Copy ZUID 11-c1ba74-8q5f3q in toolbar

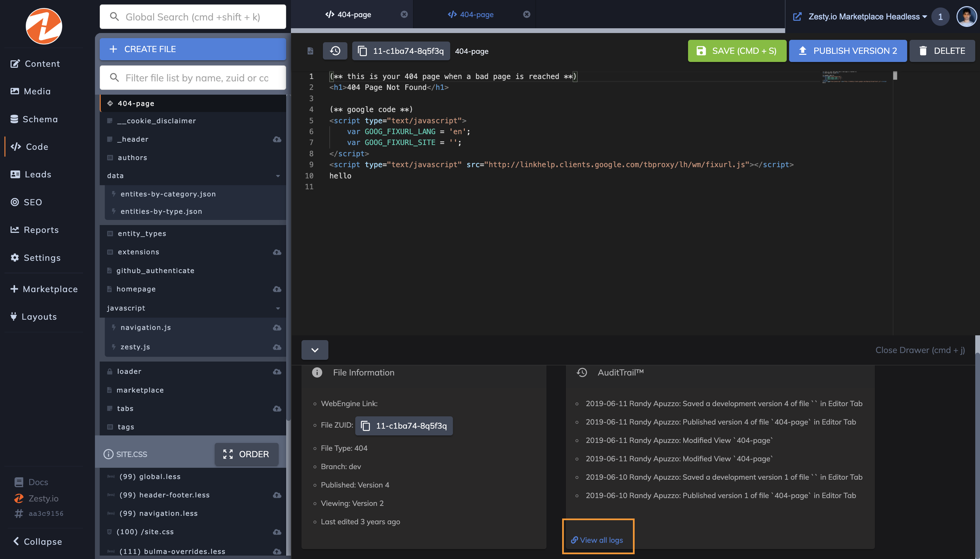pyautogui.click(x=401, y=51)
